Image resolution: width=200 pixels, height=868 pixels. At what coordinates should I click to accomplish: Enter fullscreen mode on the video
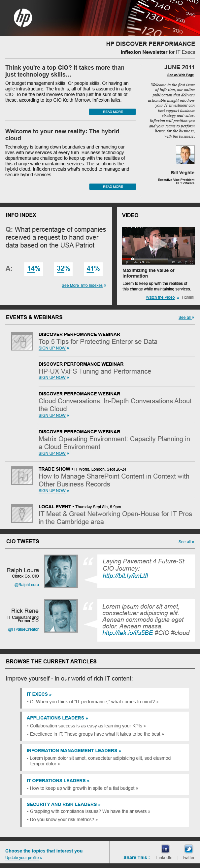192,262
